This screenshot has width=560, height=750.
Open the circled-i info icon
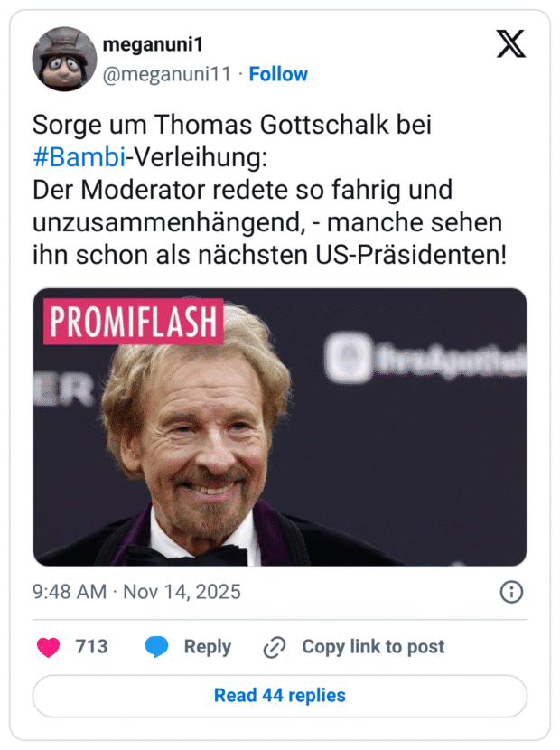coord(512,592)
